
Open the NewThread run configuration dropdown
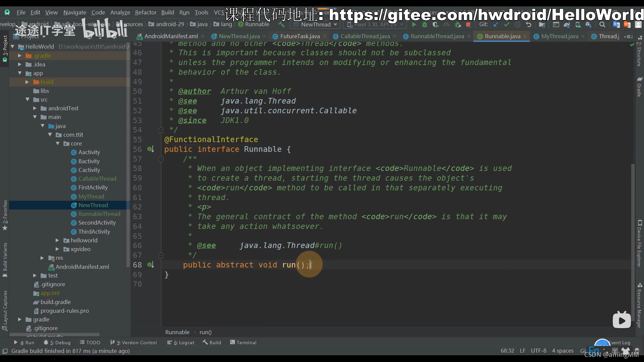click(315, 24)
